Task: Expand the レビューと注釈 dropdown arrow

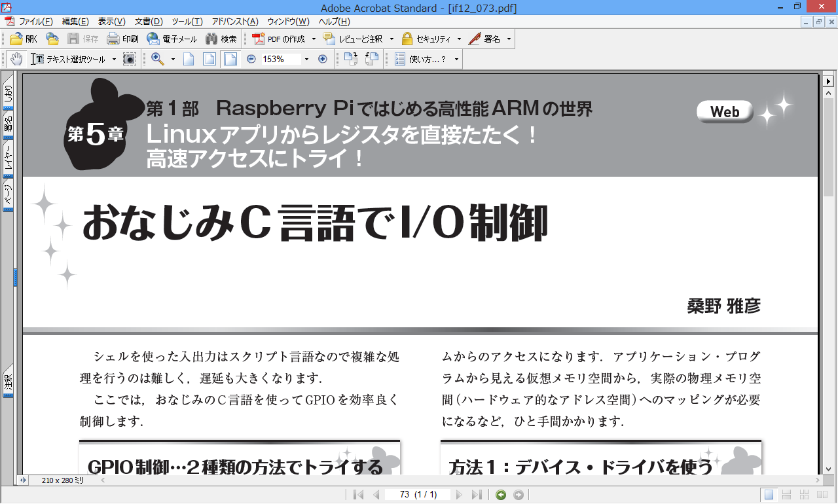Action: [x=392, y=39]
